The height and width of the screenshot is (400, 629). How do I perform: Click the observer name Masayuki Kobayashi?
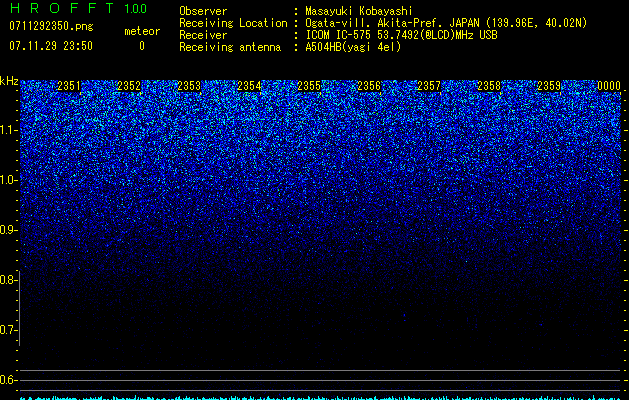coord(359,11)
